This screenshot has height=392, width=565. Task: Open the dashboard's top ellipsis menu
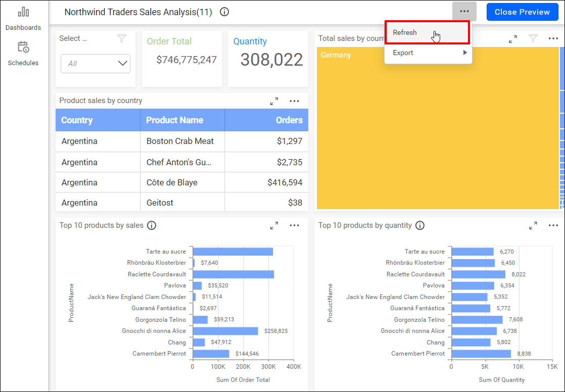tap(464, 11)
